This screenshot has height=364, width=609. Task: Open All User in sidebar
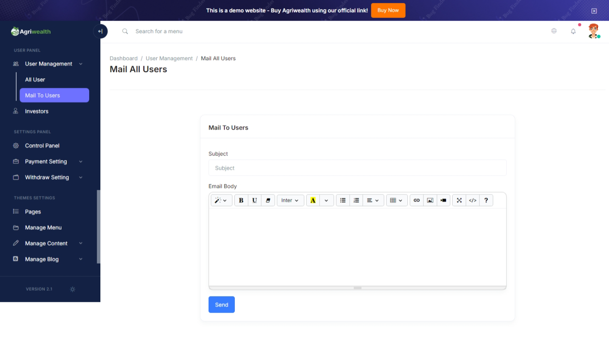tap(35, 80)
